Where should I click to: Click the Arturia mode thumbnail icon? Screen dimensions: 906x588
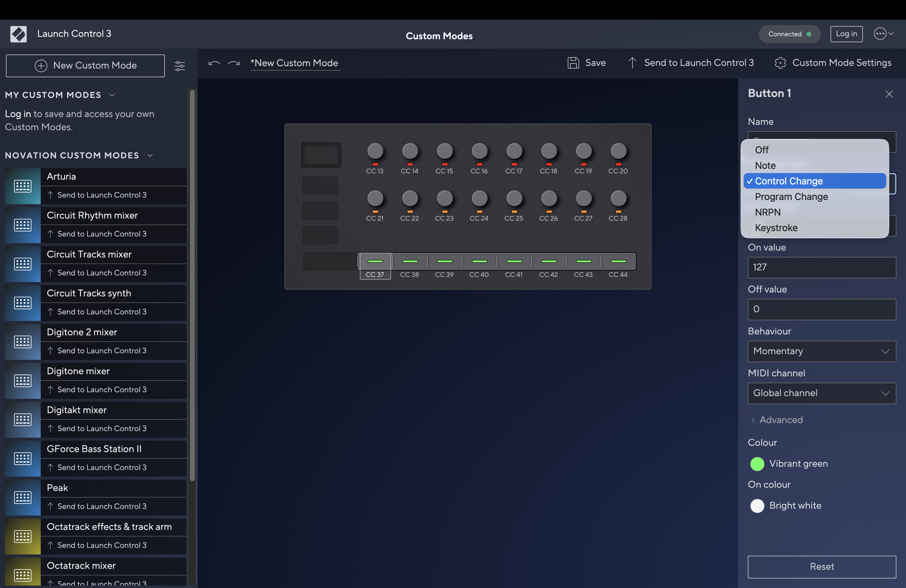(x=23, y=186)
